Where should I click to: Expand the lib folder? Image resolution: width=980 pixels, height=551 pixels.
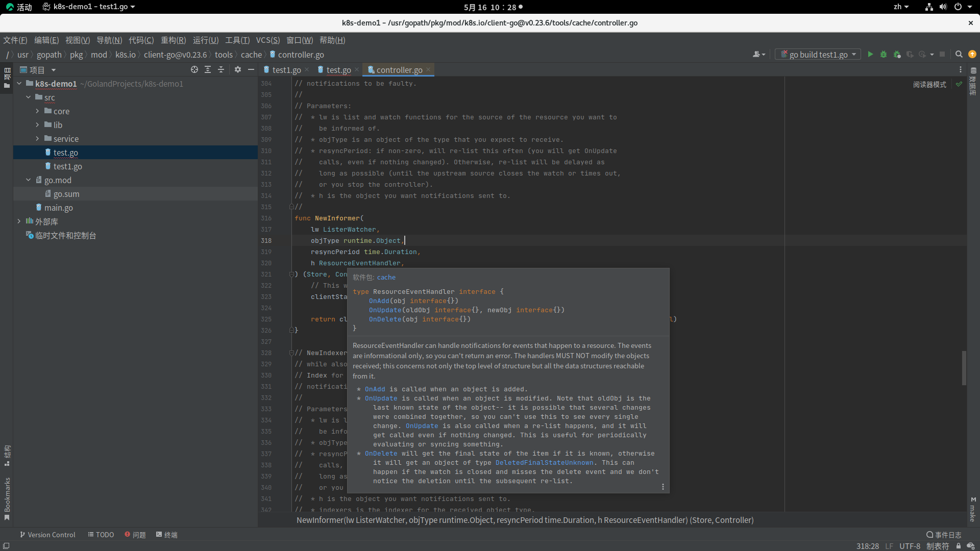(x=37, y=124)
